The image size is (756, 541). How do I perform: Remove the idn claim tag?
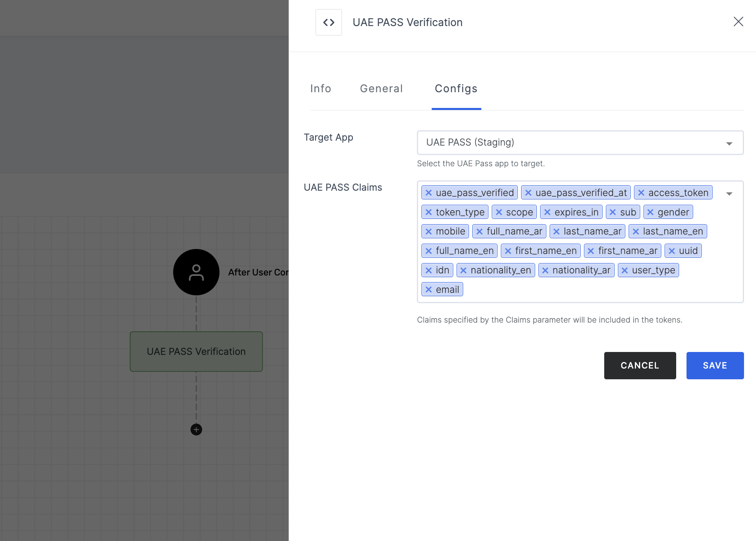click(429, 270)
